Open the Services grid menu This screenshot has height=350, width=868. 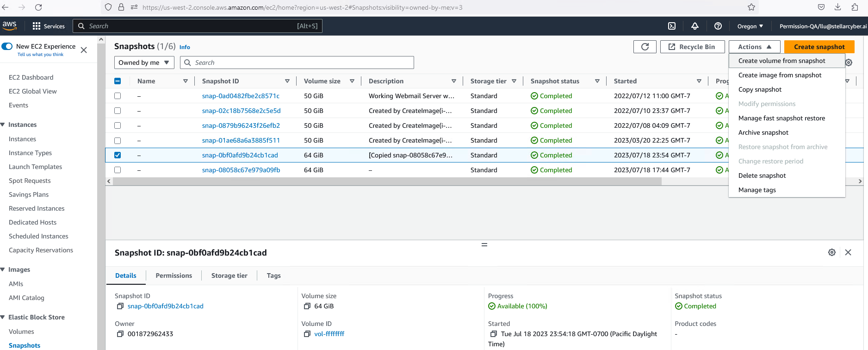click(x=37, y=26)
